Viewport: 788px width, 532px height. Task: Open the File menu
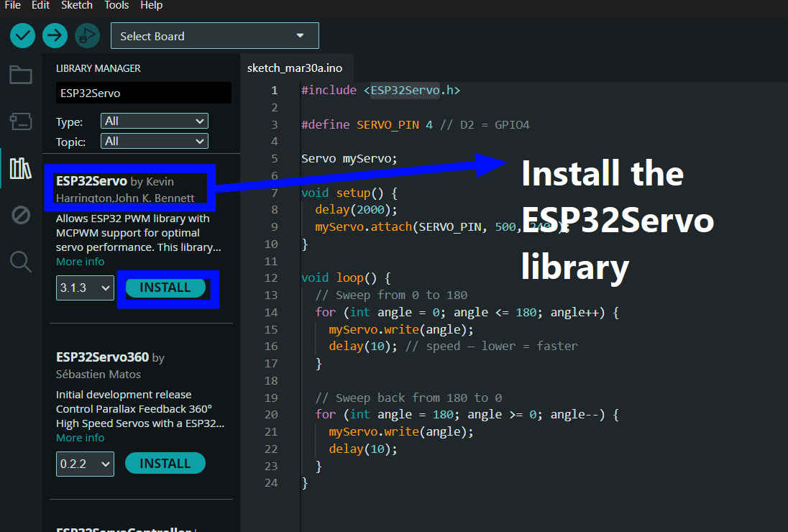(12, 6)
